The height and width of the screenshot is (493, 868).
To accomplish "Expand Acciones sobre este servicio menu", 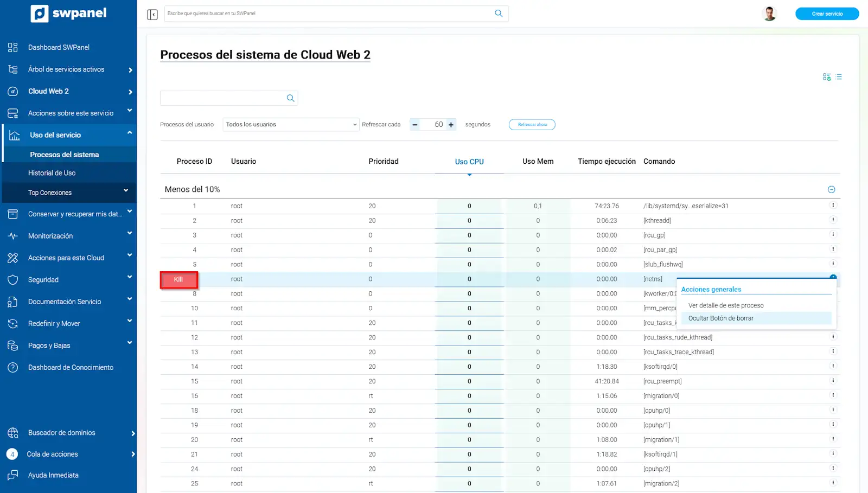I will pyautogui.click(x=130, y=111).
